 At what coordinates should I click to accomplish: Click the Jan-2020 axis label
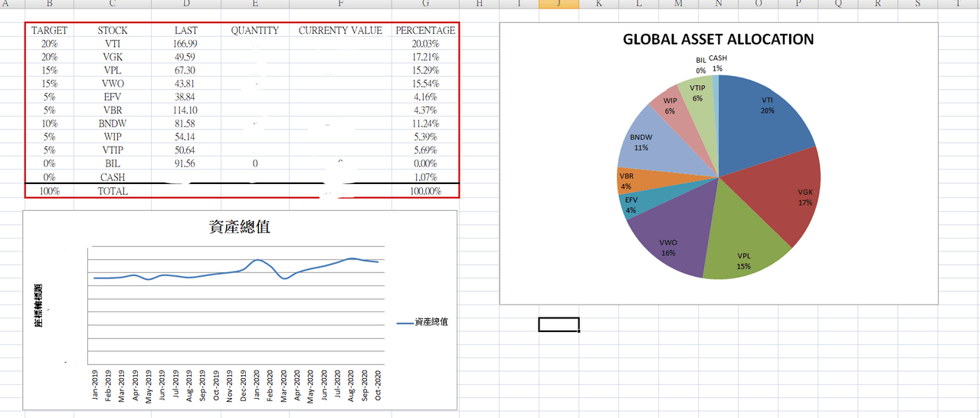(x=257, y=385)
